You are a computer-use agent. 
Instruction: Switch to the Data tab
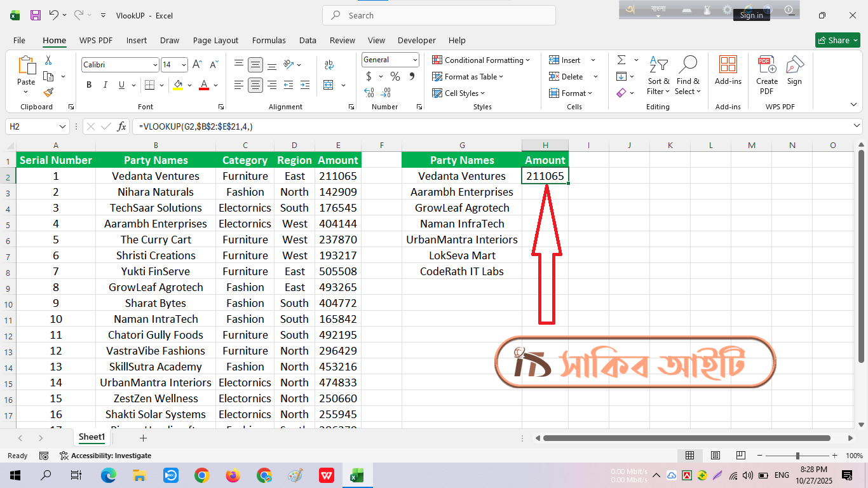308,40
